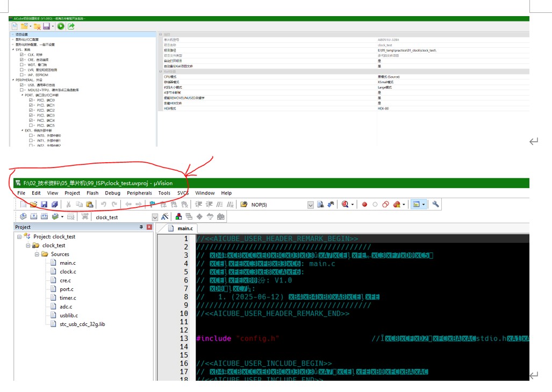Click red Insert Breakpoint circle icon
This screenshot has width=552, height=392.
point(364,205)
